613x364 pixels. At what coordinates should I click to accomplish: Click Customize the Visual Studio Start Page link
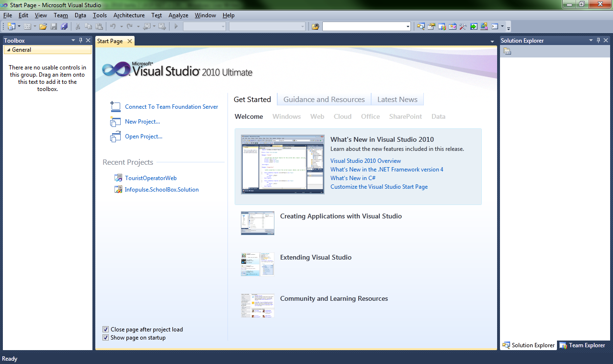tap(379, 187)
